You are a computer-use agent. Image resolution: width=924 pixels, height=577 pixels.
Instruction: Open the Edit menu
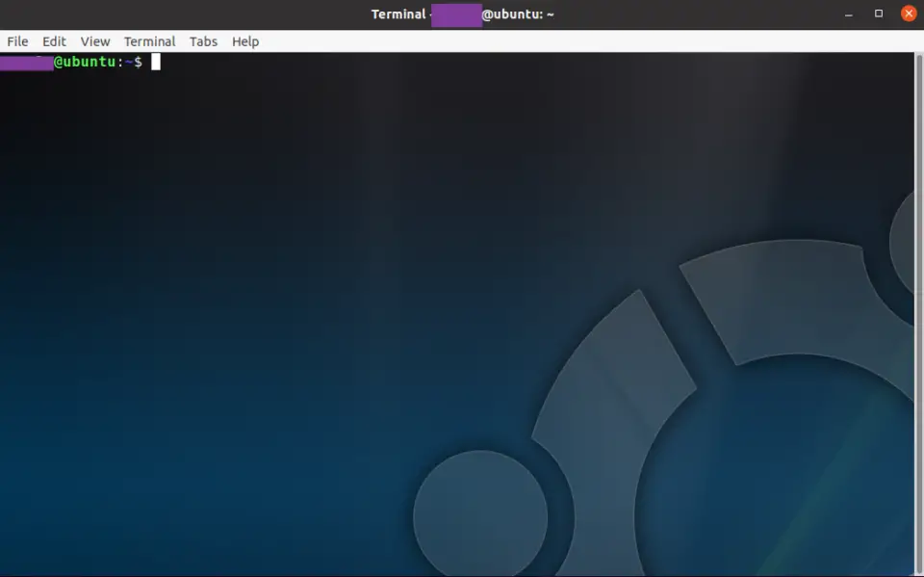click(x=53, y=41)
